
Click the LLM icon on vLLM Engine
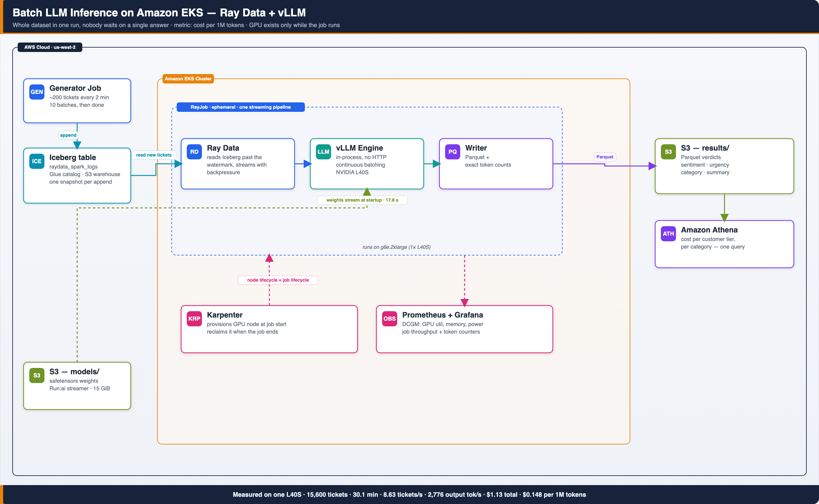(323, 152)
